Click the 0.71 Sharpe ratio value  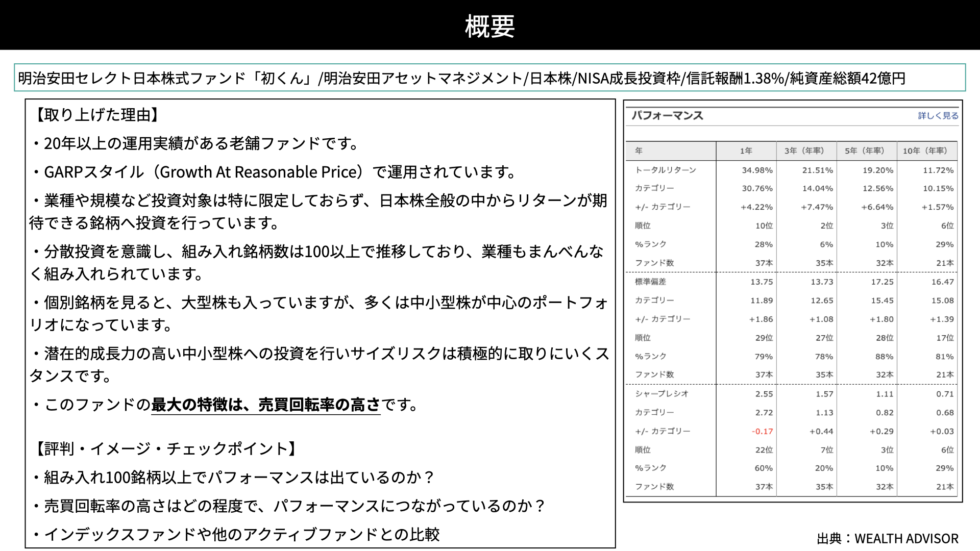pos(945,394)
